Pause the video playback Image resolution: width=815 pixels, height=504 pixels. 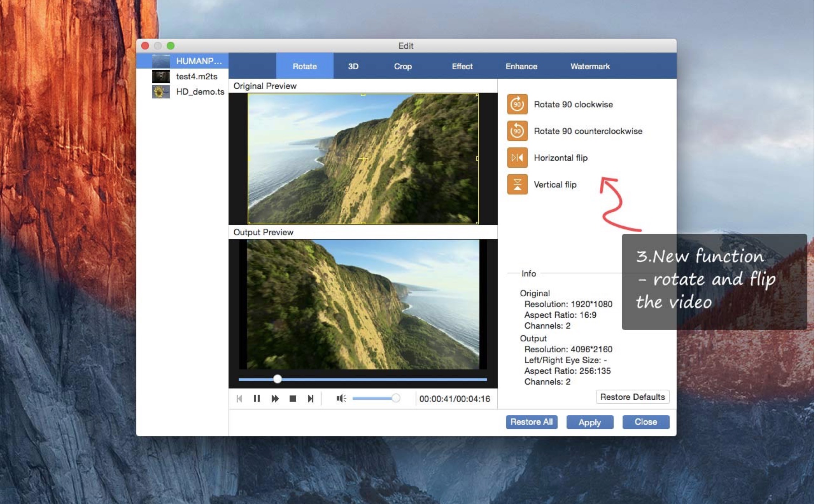point(257,399)
